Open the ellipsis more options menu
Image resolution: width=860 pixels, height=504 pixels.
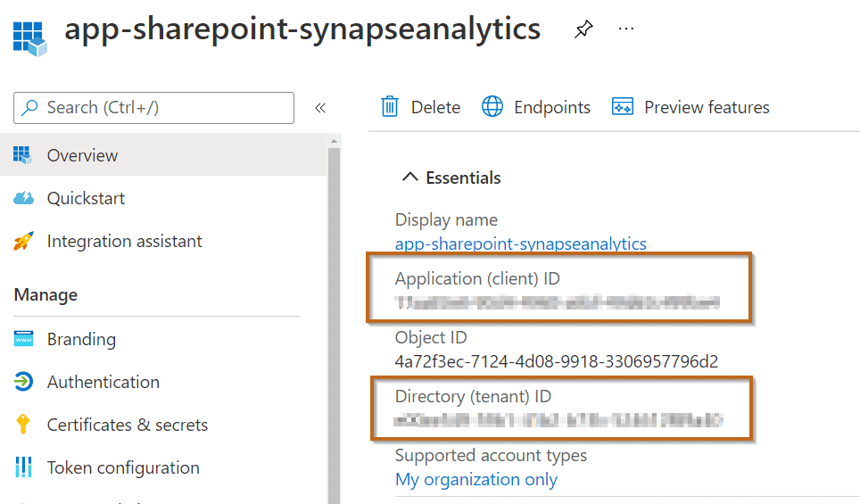click(625, 29)
